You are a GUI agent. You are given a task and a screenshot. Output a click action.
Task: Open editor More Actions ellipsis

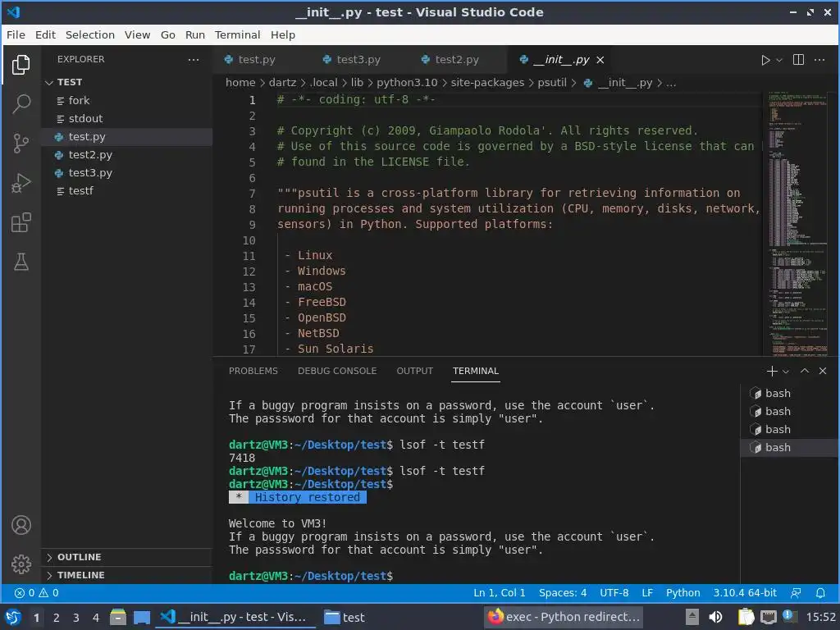point(819,59)
